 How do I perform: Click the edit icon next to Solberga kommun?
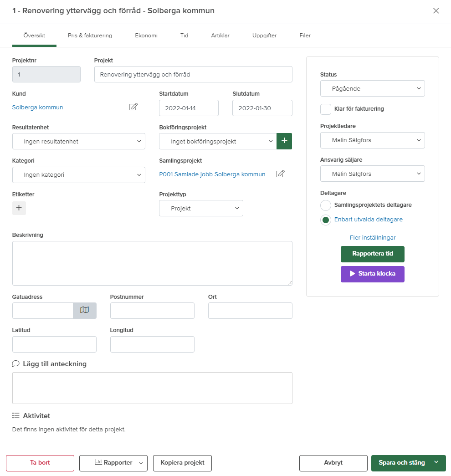(x=133, y=107)
